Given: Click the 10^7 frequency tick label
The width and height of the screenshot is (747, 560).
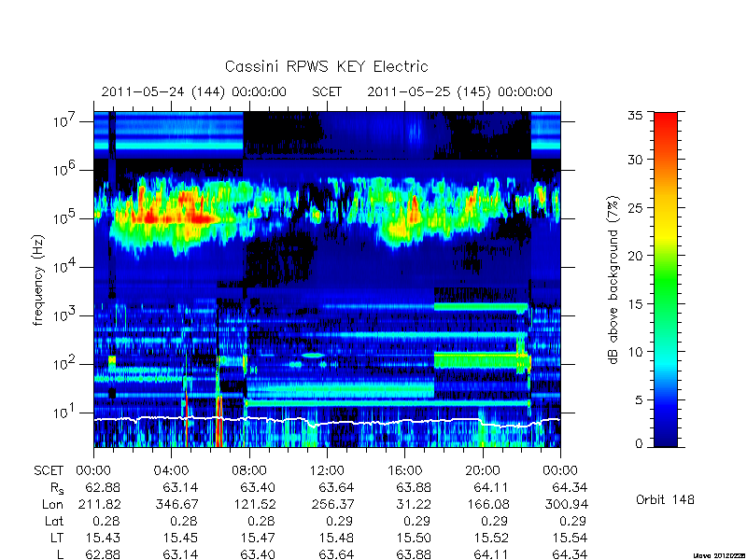Looking at the screenshot, I should point(65,121).
